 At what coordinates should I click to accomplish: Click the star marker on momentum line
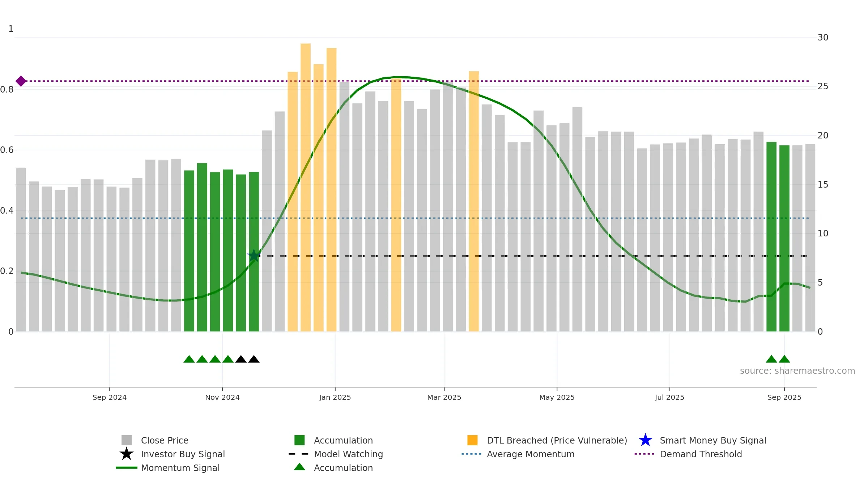click(x=254, y=256)
